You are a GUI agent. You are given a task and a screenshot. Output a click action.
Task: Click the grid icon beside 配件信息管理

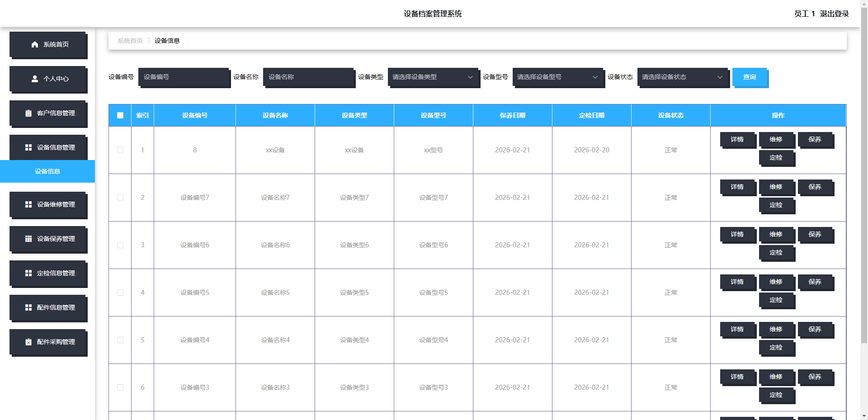pyautogui.click(x=28, y=307)
